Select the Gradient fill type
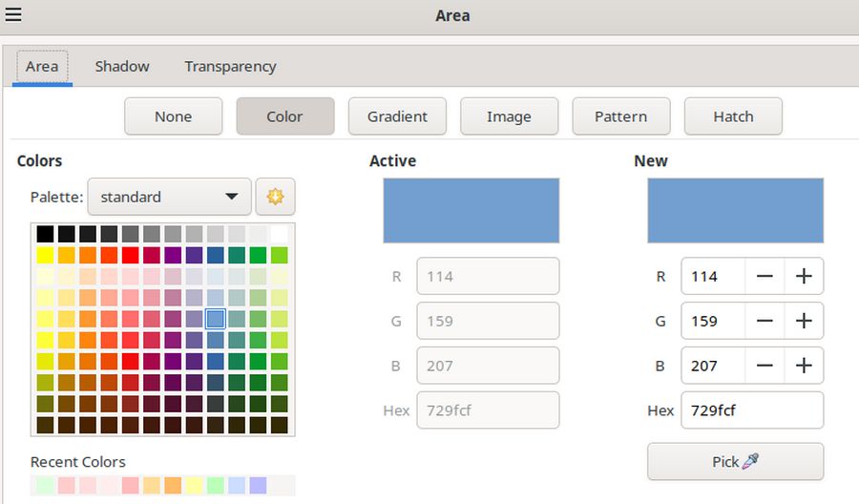Screen dimensions: 859x504 (397, 116)
